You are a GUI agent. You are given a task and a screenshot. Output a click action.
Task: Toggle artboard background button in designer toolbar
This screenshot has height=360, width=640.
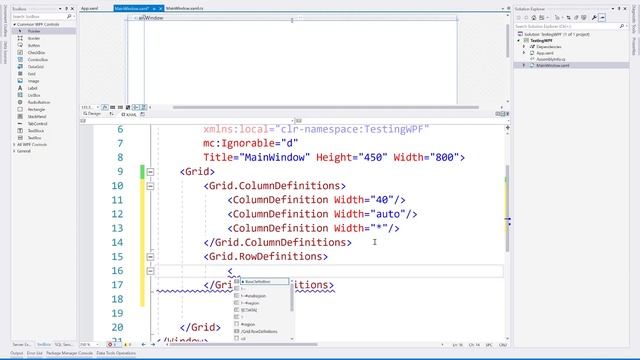[x=128, y=107]
